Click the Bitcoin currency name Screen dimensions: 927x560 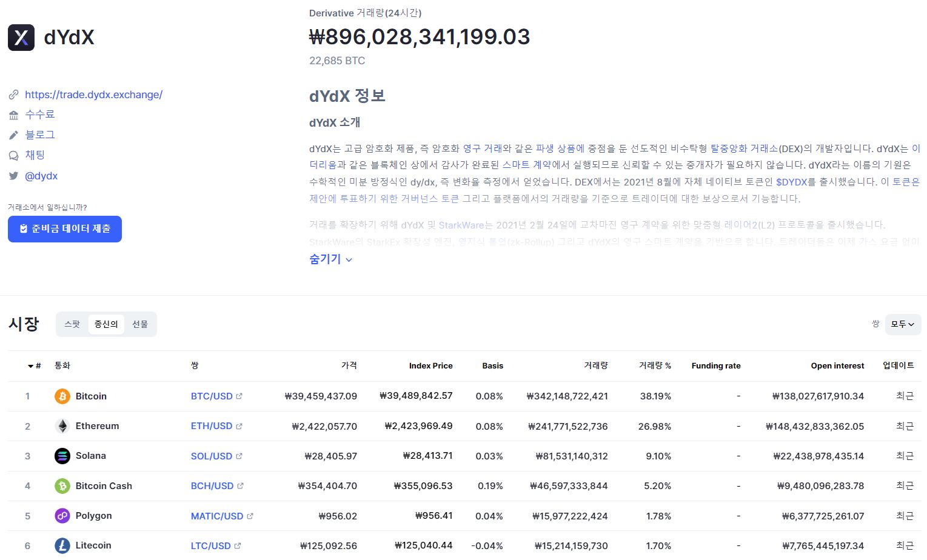(x=91, y=396)
